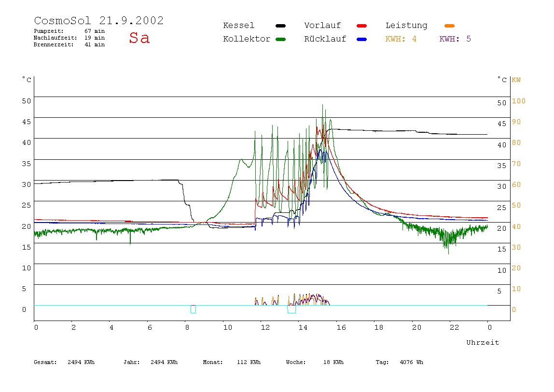Viewport: 554px width, 392px height.
Task: Click the orange '60' KW axis value
Action: point(516,184)
